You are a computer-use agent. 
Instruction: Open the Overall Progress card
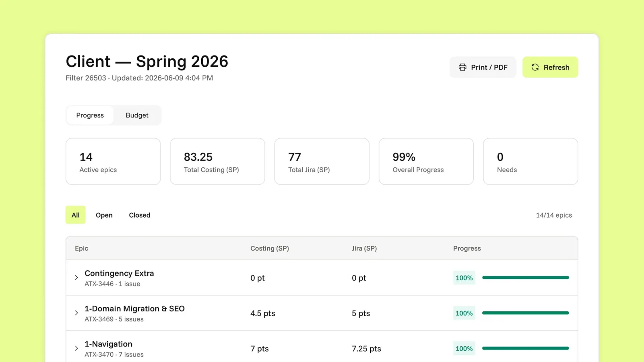tap(426, 161)
